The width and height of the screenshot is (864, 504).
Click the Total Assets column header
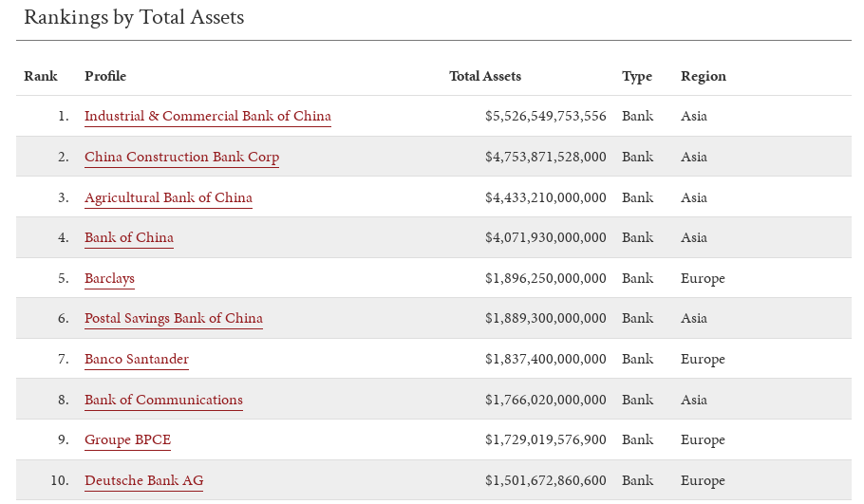click(x=485, y=76)
